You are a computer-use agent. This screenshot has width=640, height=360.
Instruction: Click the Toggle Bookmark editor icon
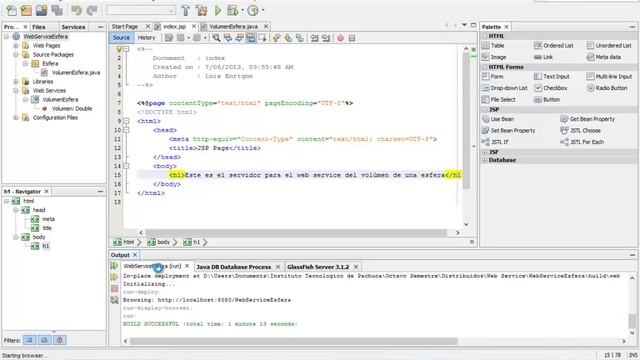tap(300, 38)
